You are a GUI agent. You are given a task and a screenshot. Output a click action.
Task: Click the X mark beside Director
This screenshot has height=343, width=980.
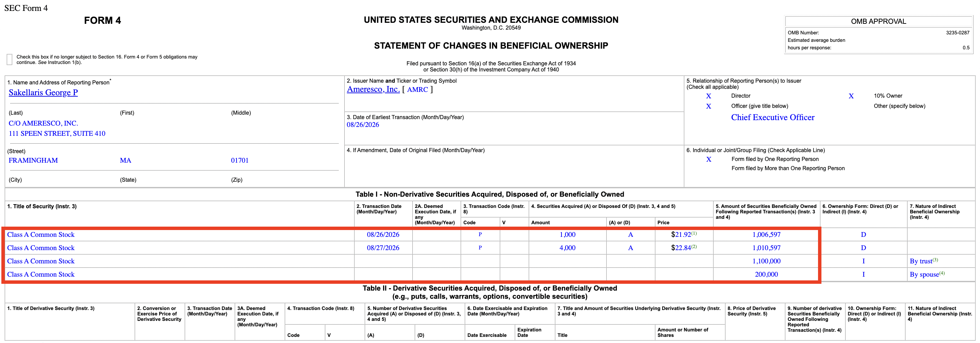coord(708,96)
